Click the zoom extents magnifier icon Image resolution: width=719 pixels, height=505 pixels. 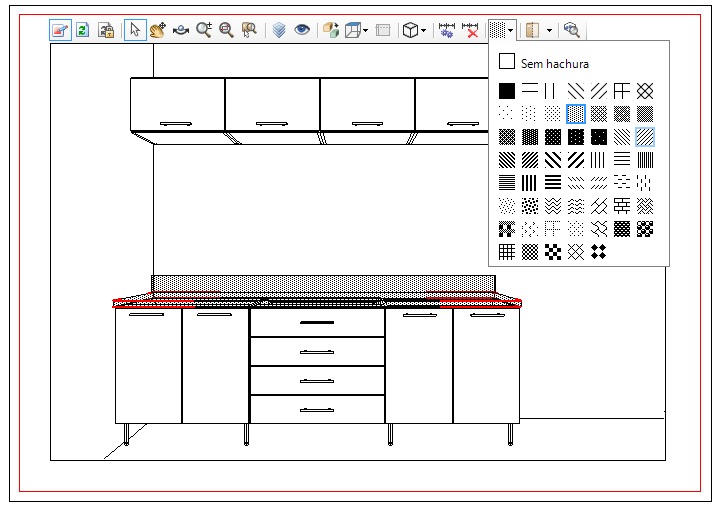pyautogui.click(x=226, y=30)
